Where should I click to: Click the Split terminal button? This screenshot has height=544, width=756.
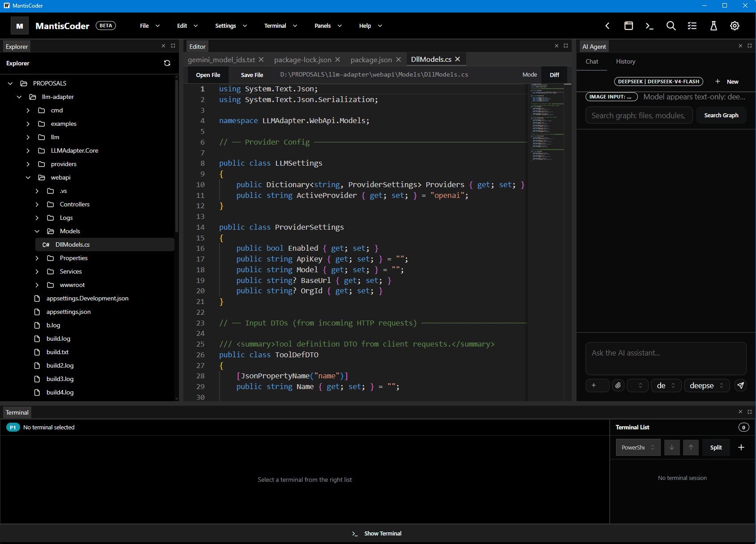pos(716,447)
